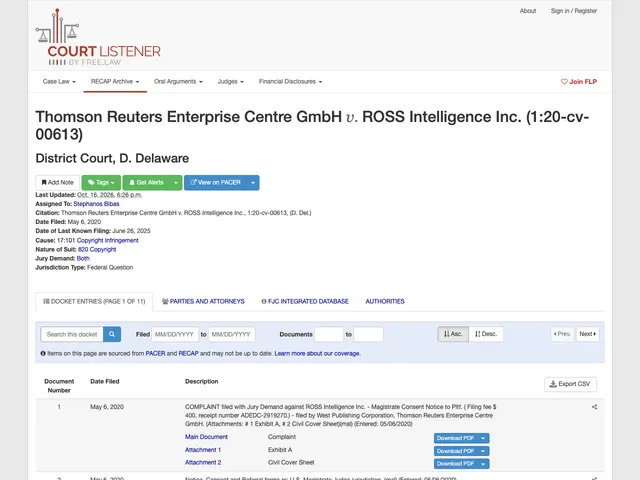Open the Tags dropdown button
640x480 pixels.
[x=101, y=182]
